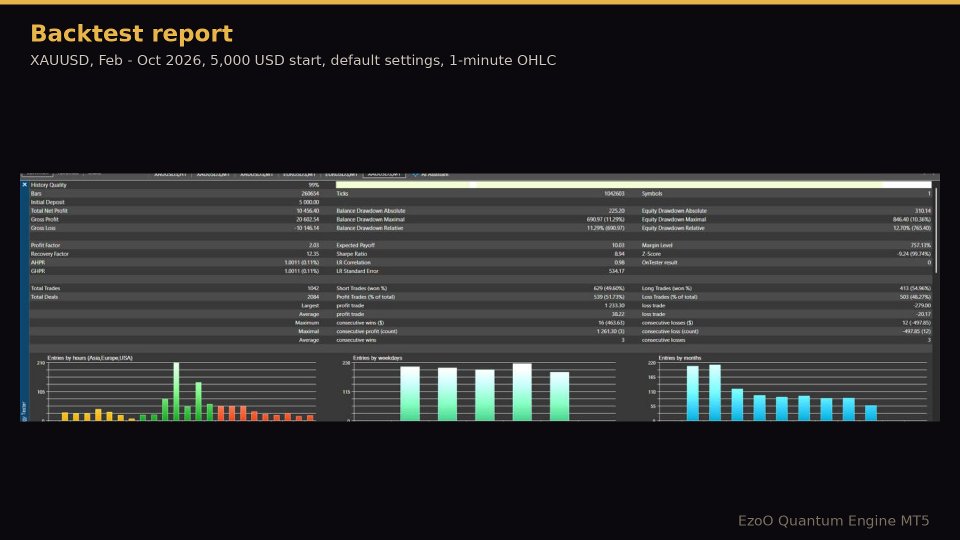Click the 8.94 Sharpe ratio value
This screenshot has width=960, height=540.
click(x=620, y=253)
